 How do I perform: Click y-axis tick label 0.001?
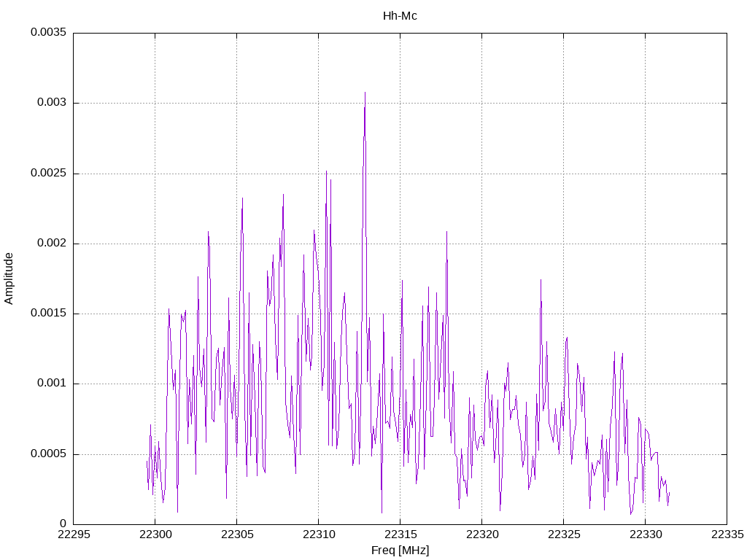coord(52,384)
